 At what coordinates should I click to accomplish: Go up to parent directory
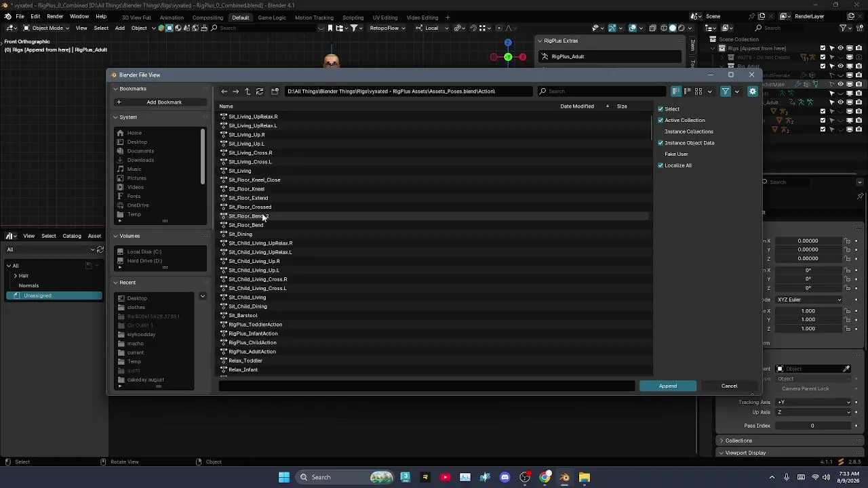(x=248, y=91)
